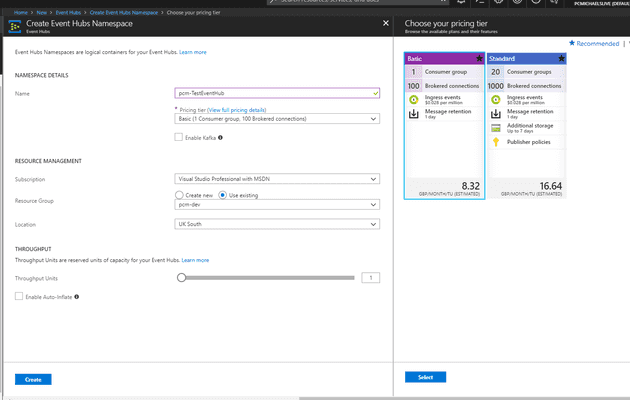Click the Additional storage text
Viewport: 630px width, 400px height.
[x=530, y=126]
